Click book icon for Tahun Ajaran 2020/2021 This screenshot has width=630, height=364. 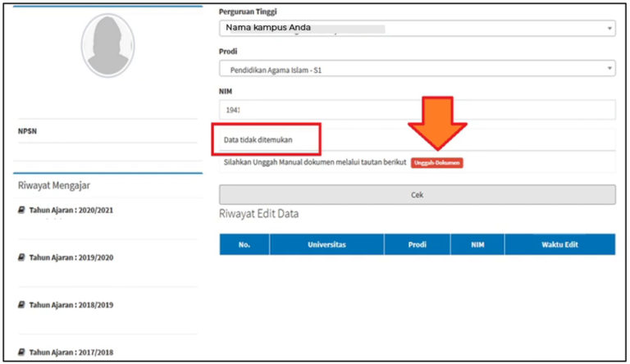(x=21, y=210)
